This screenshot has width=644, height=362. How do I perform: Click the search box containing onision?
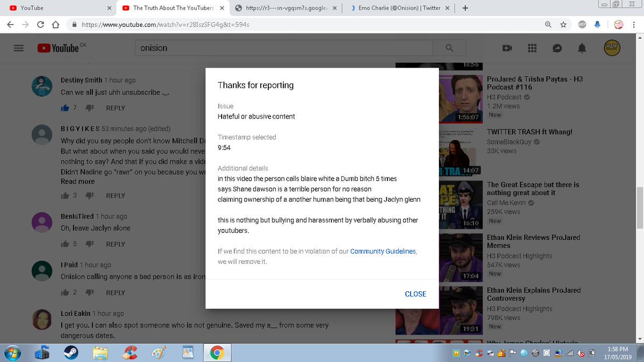(x=284, y=48)
